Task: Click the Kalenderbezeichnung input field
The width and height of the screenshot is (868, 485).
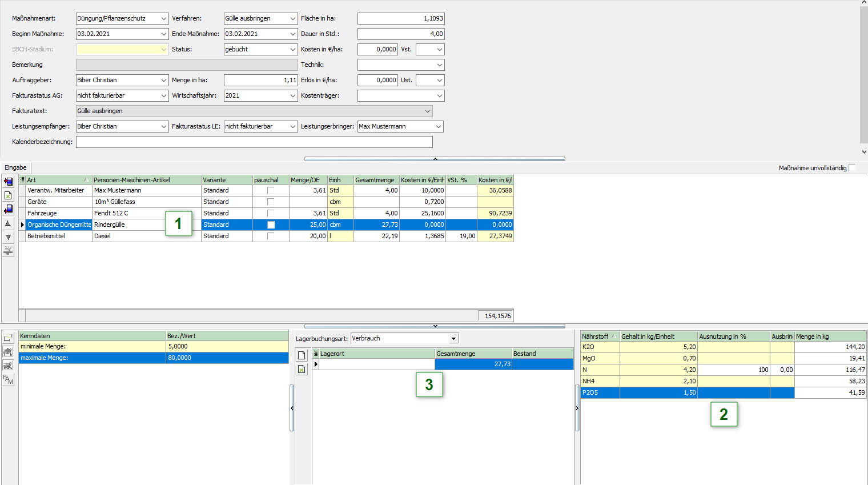Action: 254,142
